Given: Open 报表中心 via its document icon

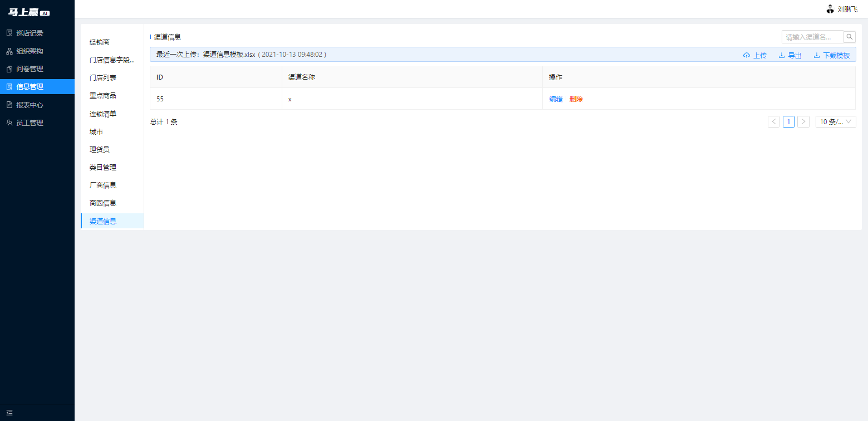Looking at the screenshot, I should [8, 104].
